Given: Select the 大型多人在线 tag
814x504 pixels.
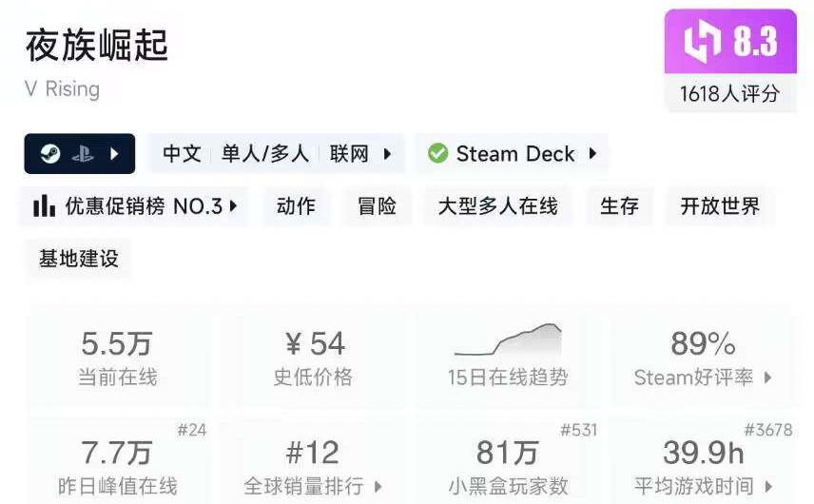Looking at the screenshot, I should point(498,206).
